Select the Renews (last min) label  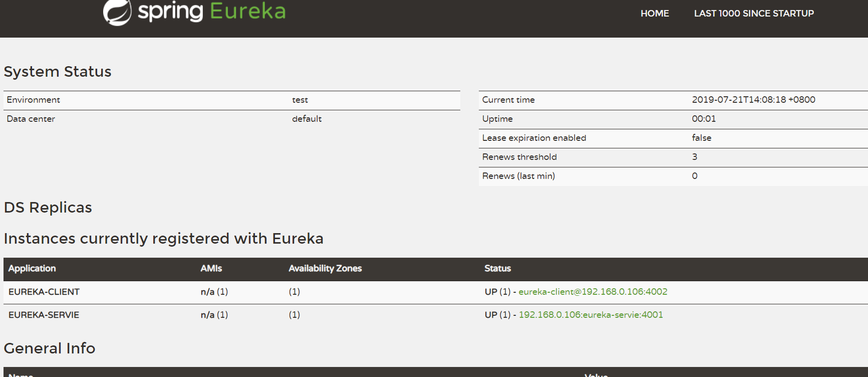(518, 176)
